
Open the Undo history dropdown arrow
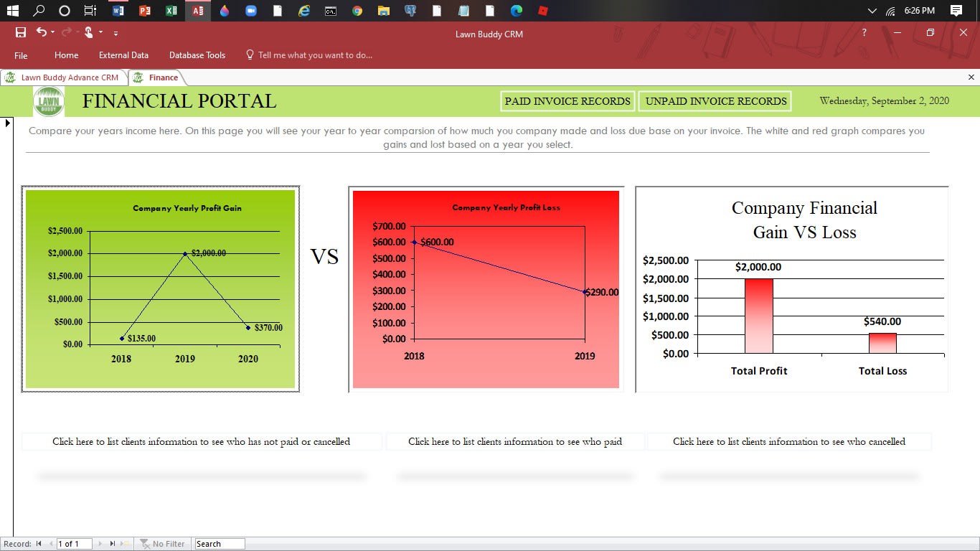pos(53,32)
